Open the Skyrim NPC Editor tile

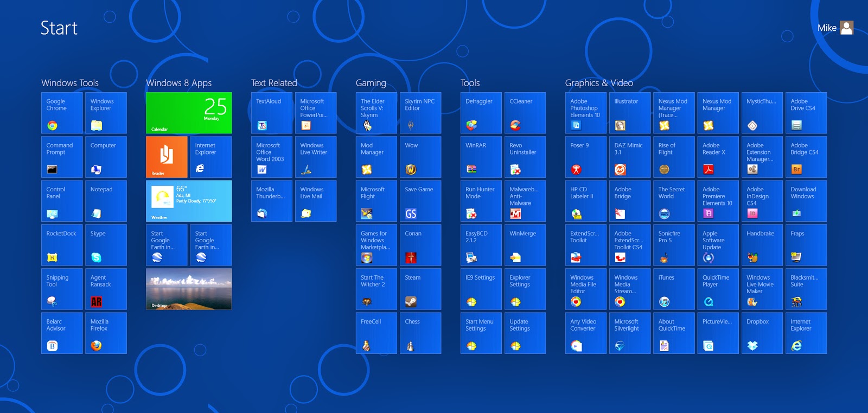[420, 113]
